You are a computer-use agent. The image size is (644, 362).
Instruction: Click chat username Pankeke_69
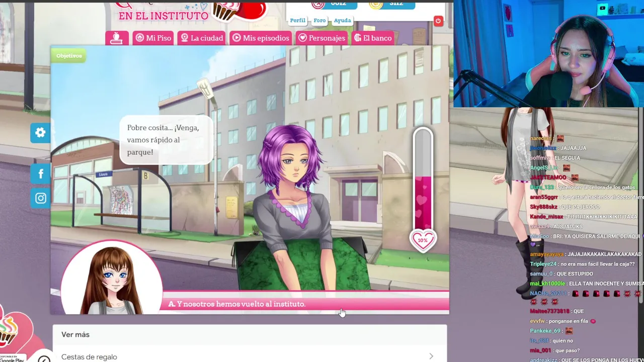[545, 331]
